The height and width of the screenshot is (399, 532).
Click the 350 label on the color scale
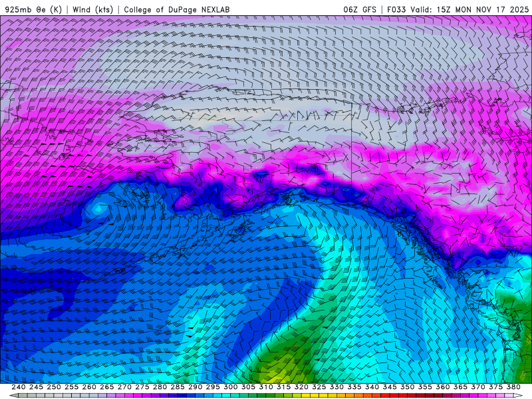pyautogui.click(x=407, y=387)
